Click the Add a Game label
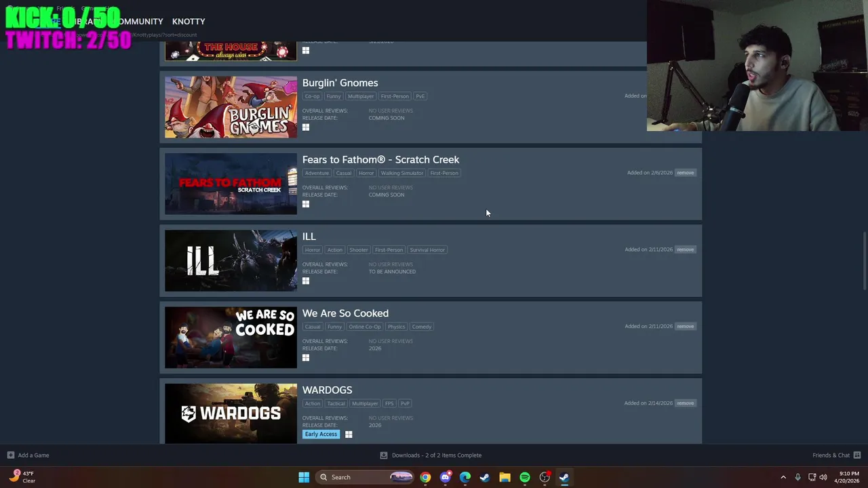The width and height of the screenshot is (868, 488). (x=33, y=455)
